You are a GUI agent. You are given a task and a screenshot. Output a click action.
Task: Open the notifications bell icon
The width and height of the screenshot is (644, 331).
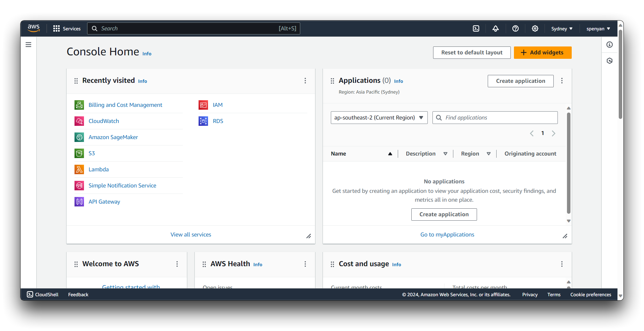point(496,28)
